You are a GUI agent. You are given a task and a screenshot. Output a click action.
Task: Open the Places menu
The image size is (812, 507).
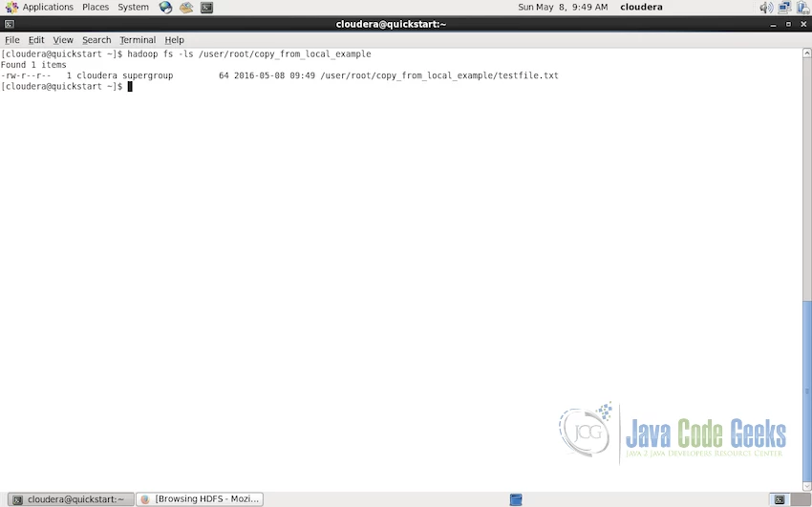[x=96, y=8]
